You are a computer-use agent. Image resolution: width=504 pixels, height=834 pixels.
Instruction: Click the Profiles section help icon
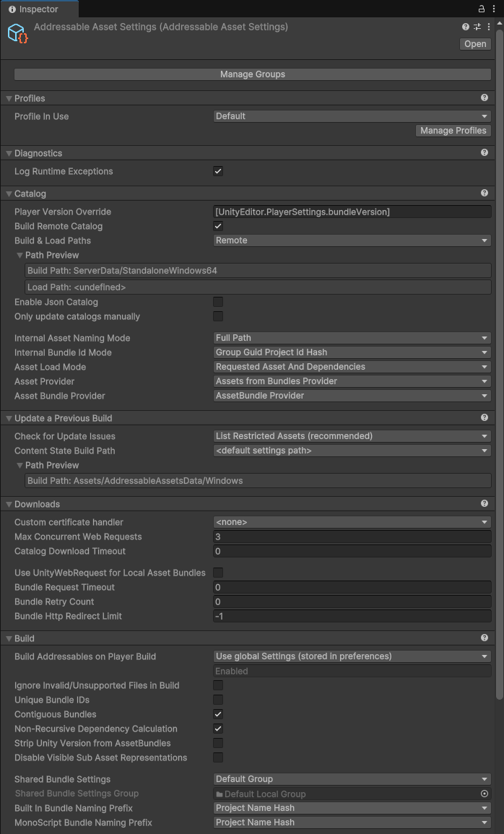pos(484,97)
